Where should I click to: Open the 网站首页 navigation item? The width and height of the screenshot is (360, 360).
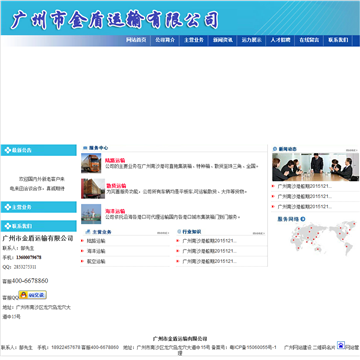coord(136,40)
